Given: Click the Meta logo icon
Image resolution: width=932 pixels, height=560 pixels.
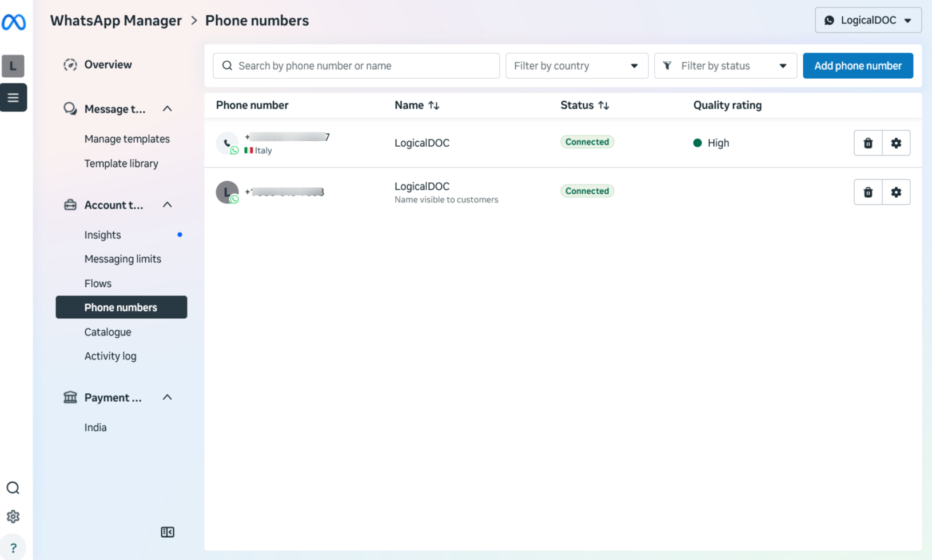Looking at the screenshot, I should [14, 22].
